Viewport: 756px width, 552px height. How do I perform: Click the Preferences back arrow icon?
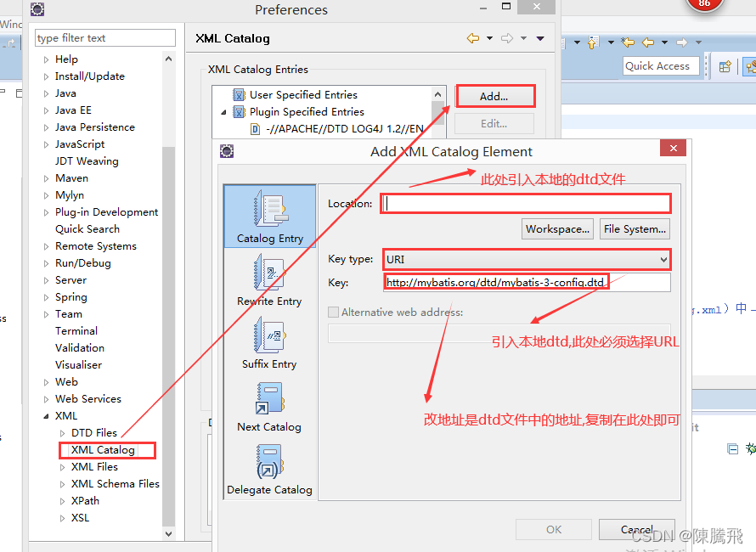point(473,38)
